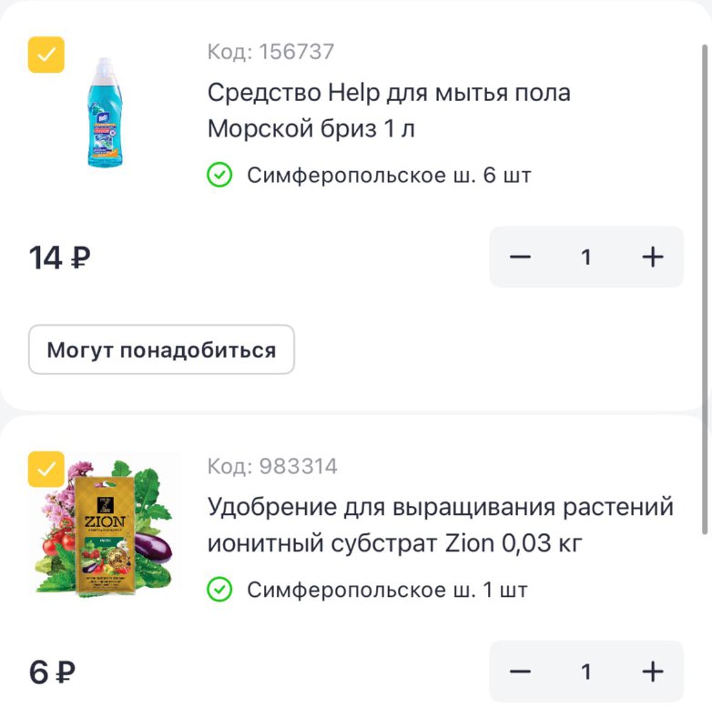Screen dimensions: 712x728
Task: Click green availability icon for Help cleaner
Action: click(x=219, y=175)
